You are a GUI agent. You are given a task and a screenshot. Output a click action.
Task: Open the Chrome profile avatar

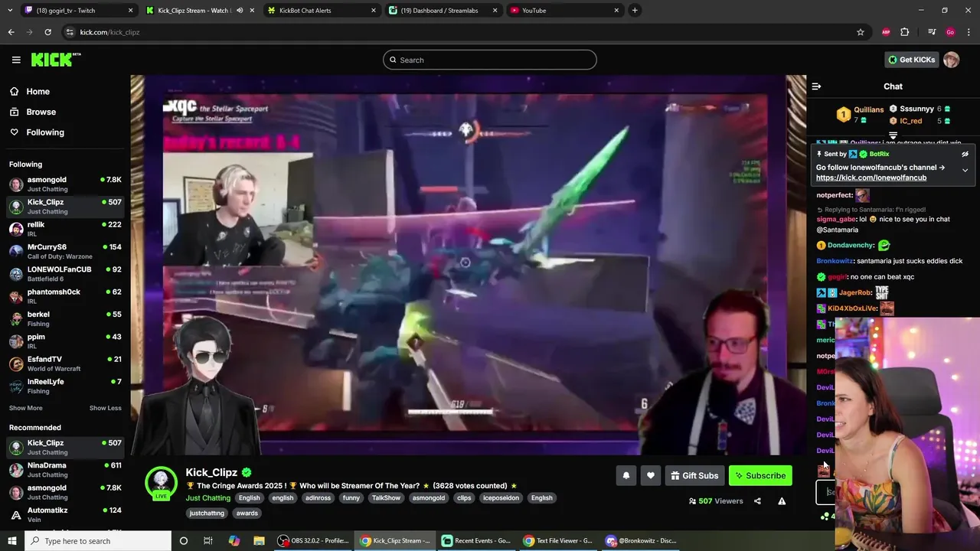point(950,32)
